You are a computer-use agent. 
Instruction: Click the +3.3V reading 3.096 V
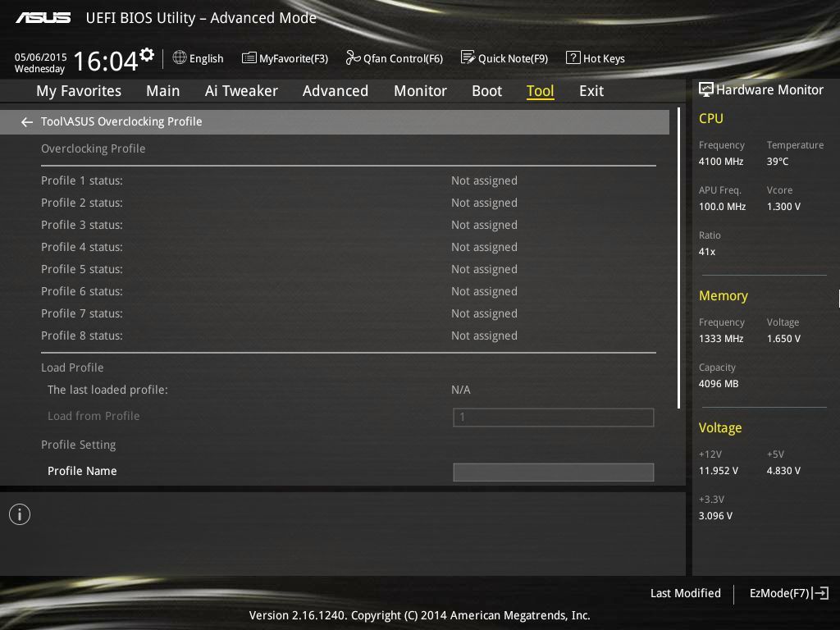[715, 516]
